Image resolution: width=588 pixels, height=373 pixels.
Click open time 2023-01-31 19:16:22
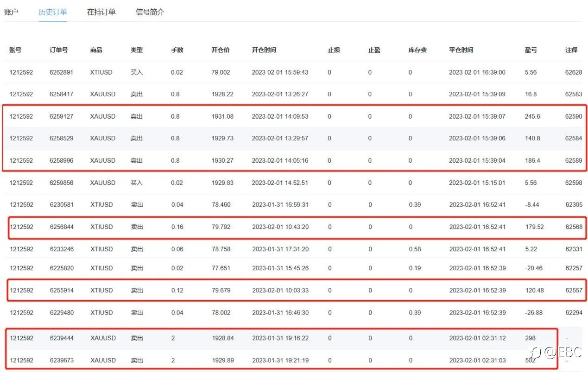tap(280, 338)
